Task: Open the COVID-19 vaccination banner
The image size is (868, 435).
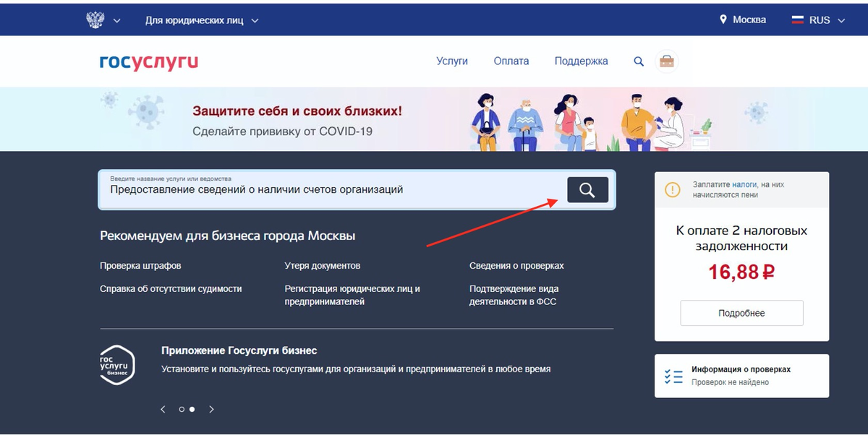Action: click(434, 119)
